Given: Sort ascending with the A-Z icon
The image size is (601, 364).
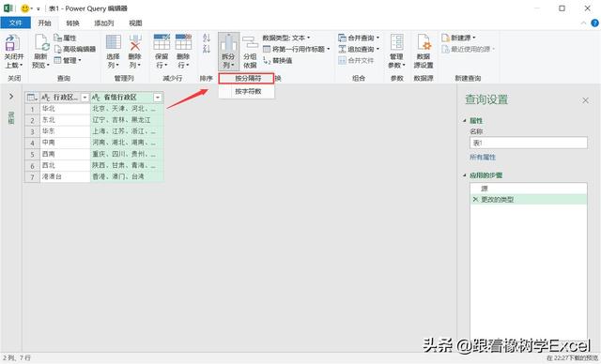Looking at the screenshot, I should pos(207,38).
